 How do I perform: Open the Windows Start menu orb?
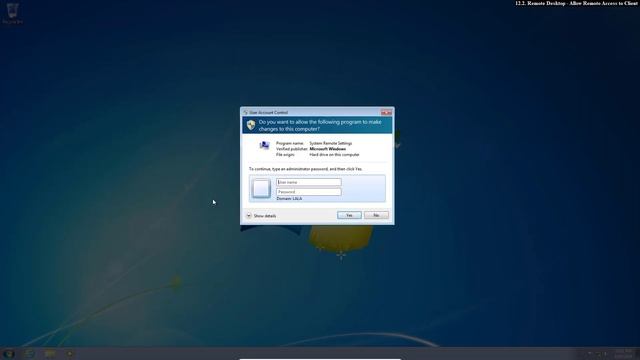click(x=9, y=354)
